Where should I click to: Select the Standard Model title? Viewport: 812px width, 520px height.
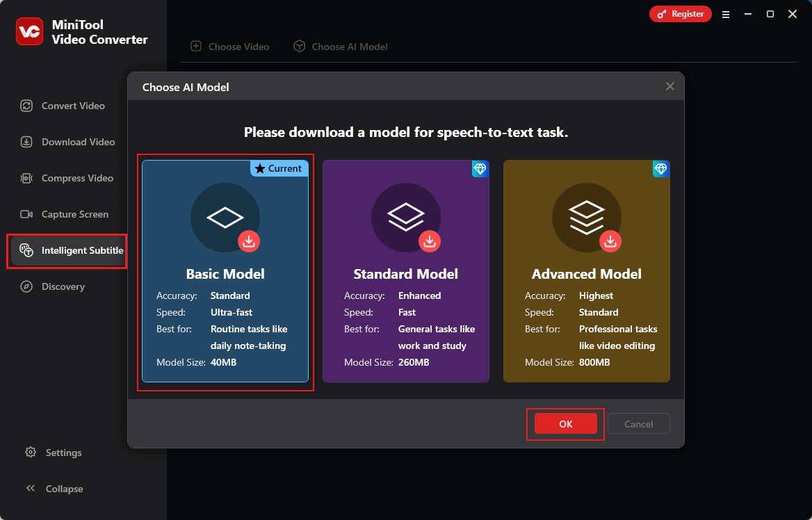(405, 273)
